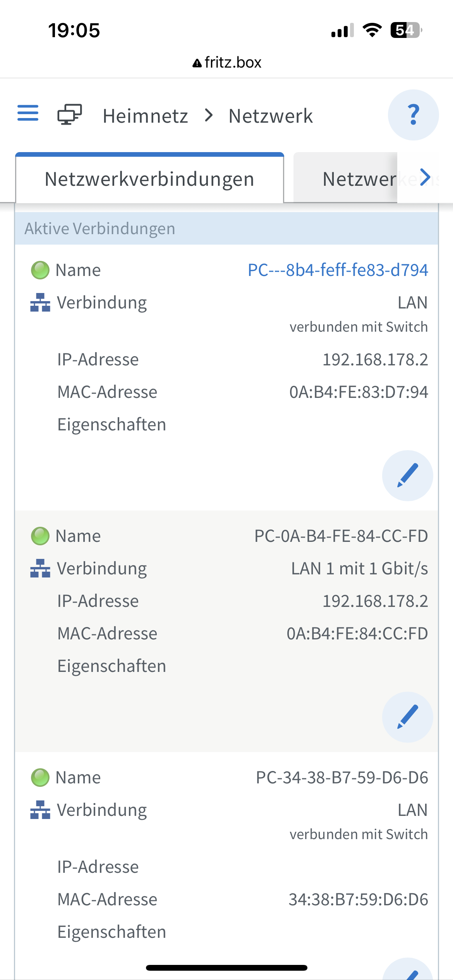The height and width of the screenshot is (980, 453).
Task: Click breadcrumb chevron between Heimnetz and Netzwerk
Action: [209, 115]
